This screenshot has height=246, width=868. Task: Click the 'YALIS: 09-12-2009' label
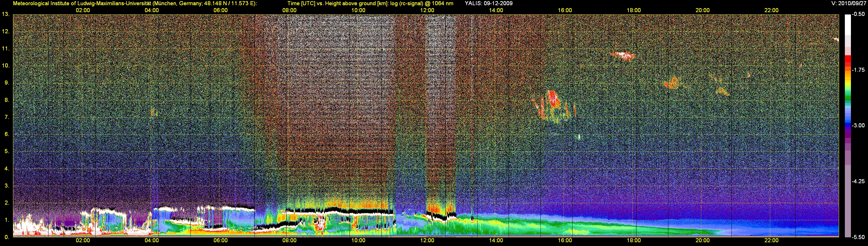pos(489,3)
